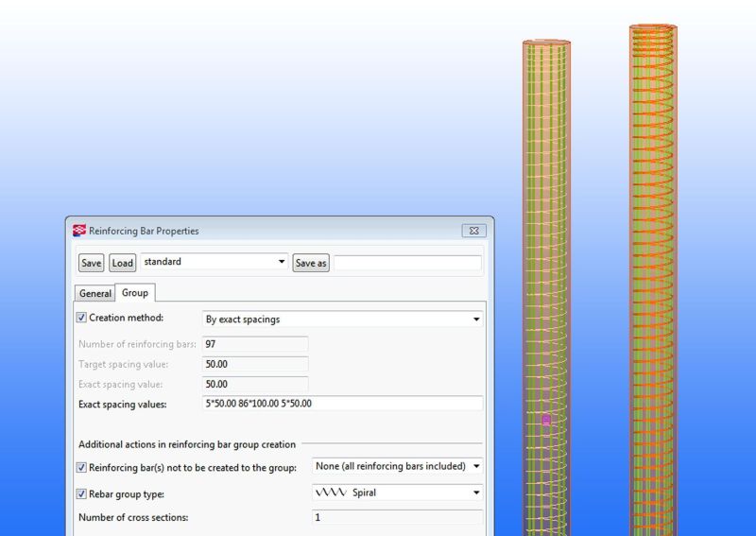The height and width of the screenshot is (536, 756).
Task: Click the 'Additional actions in reinforcing bar group creation' label
Action: 187,444
